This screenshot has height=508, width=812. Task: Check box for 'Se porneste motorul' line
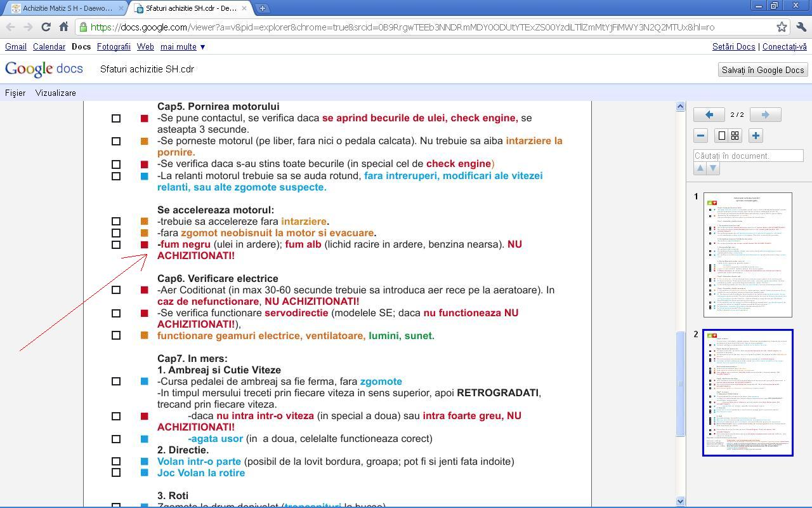(116, 142)
